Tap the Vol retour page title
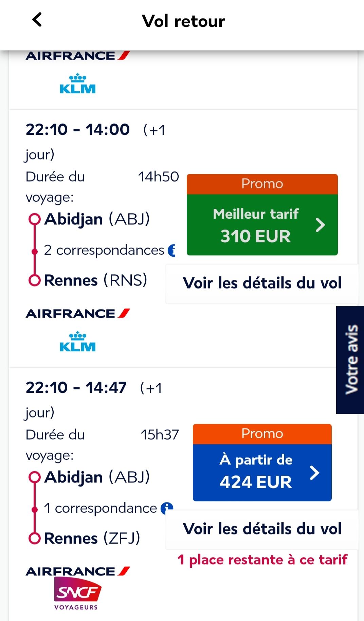This screenshot has height=621, width=364. 183,21
